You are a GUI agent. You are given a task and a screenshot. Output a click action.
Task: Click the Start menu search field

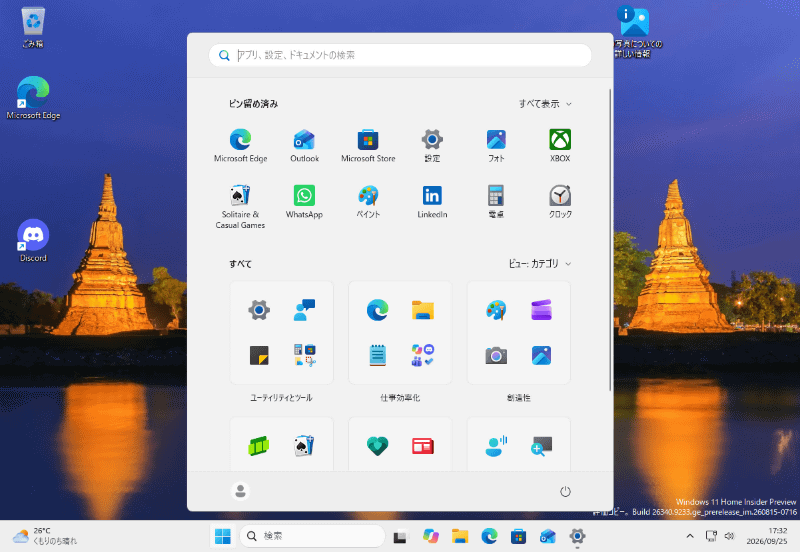pyautogui.click(x=400, y=55)
